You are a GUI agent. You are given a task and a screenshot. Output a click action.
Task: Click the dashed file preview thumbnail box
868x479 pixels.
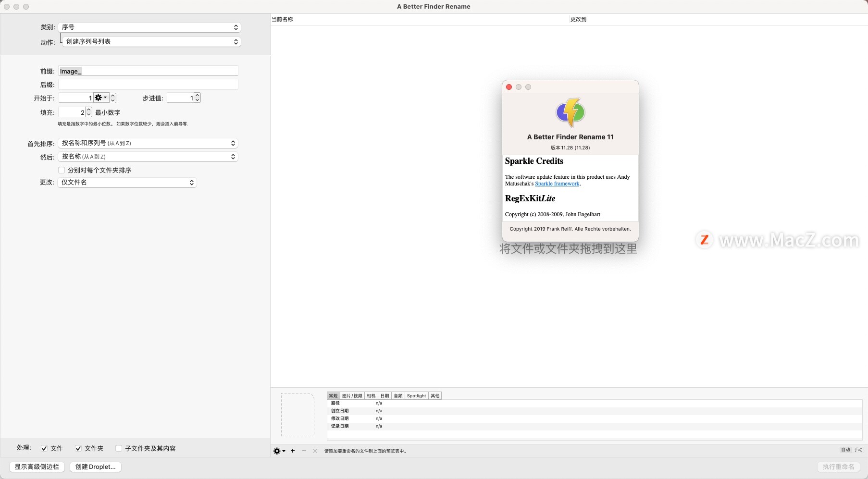(x=298, y=415)
